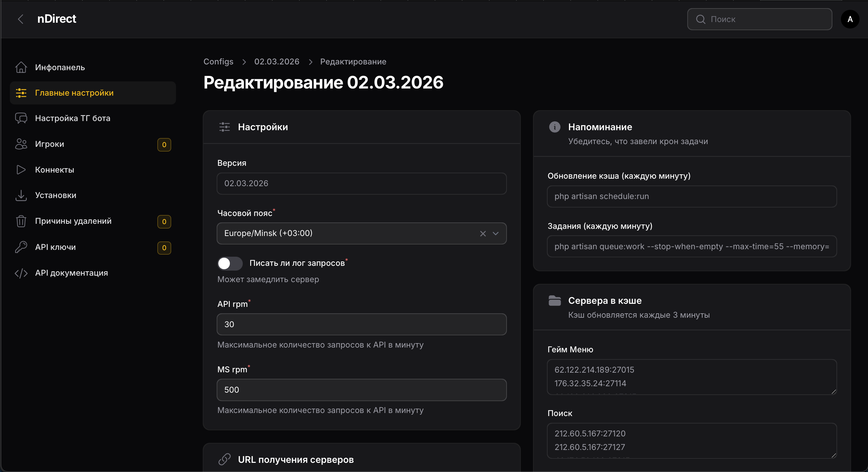Open Настройка ТГ бота from the sidebar

[73, 118]
